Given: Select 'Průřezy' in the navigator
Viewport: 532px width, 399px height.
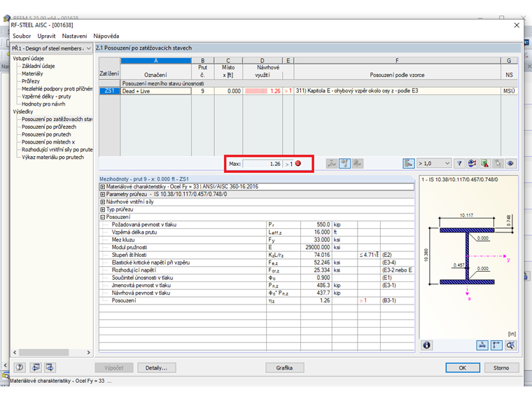Looking at the screenshot, I should point(31,81).
